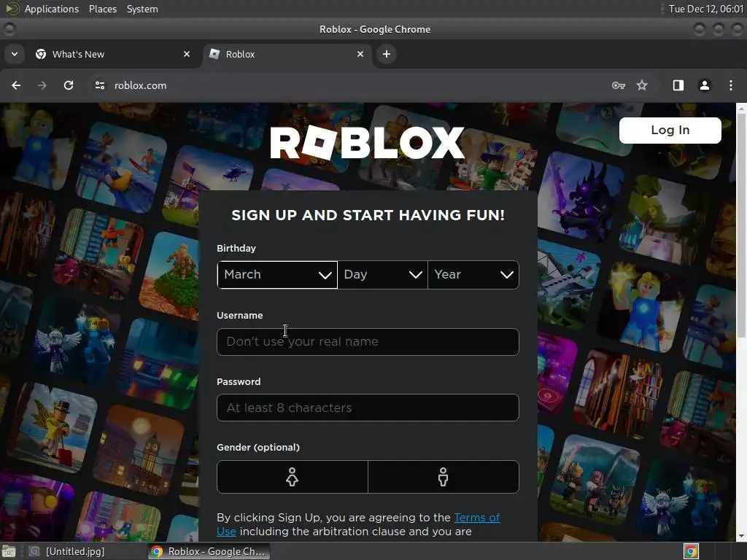Click the window menu button on title bar left
This screenshot has width=747, height=560.
[9, 29]
